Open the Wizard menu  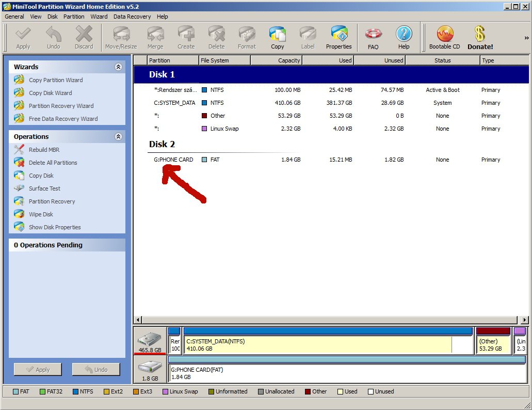pos(99,17)
